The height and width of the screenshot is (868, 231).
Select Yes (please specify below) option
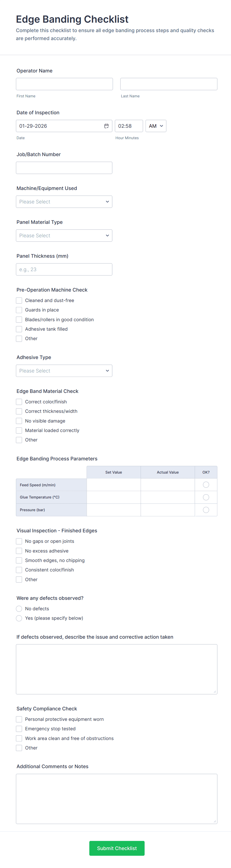pyautogui.click(x=19, y=618)
